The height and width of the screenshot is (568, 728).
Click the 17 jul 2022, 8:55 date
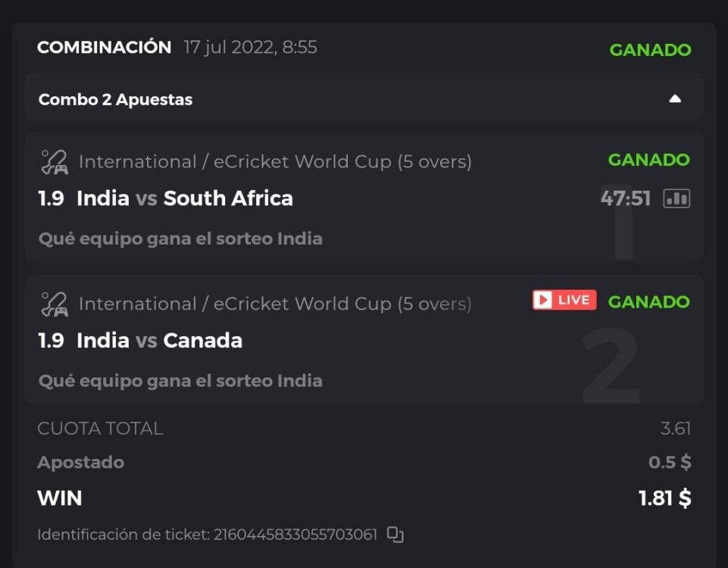250,48
